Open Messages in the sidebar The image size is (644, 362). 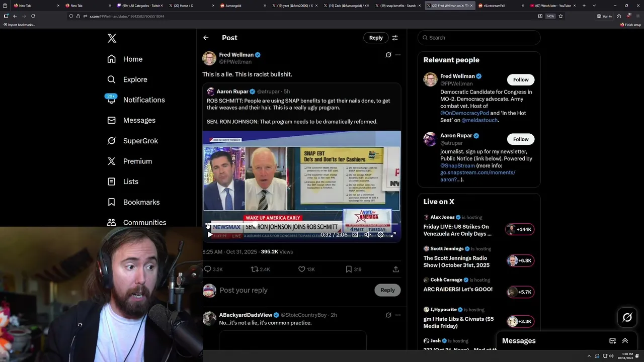click(x=131, y=120)
